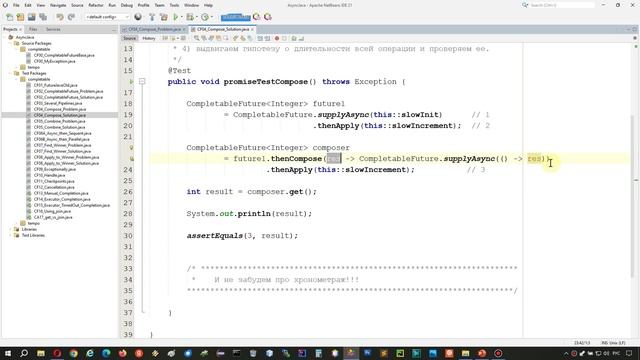Click line number 30 in the gutter
Viewport: 640px width, 360px height.
click(128, 236)
